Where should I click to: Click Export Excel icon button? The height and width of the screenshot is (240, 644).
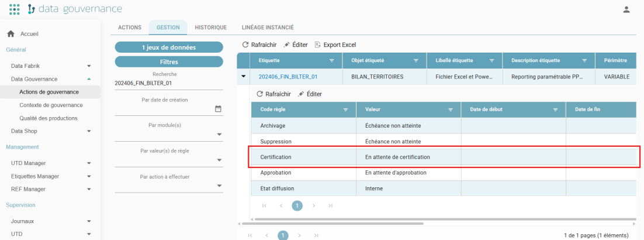(335, 44)
